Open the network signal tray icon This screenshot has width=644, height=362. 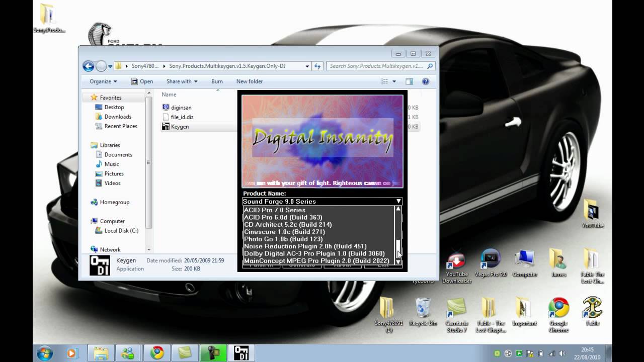(x=551, y=353)
